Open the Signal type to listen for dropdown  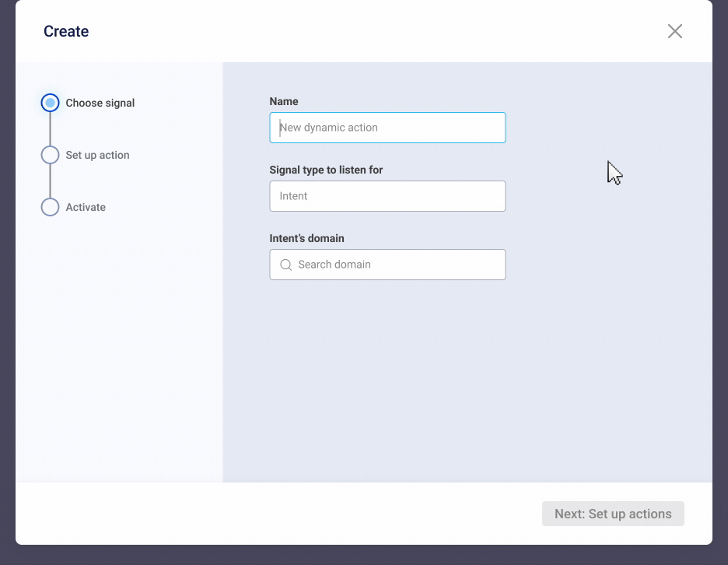pyautogui.click(x=387, y=196)
